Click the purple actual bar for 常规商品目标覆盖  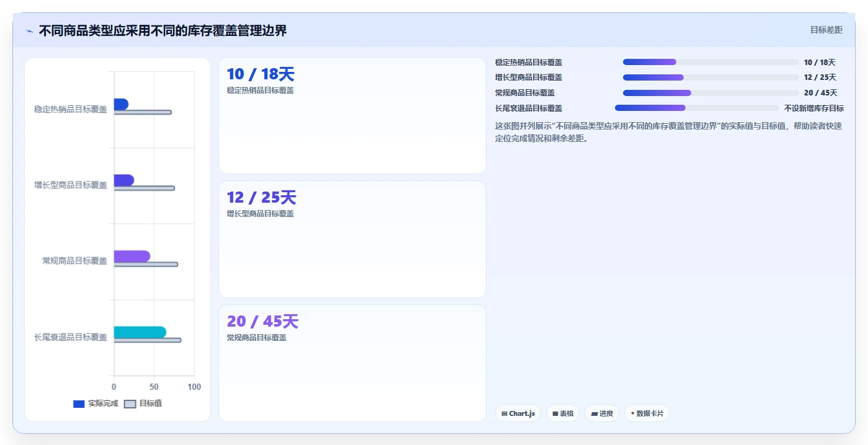(132, 257)
